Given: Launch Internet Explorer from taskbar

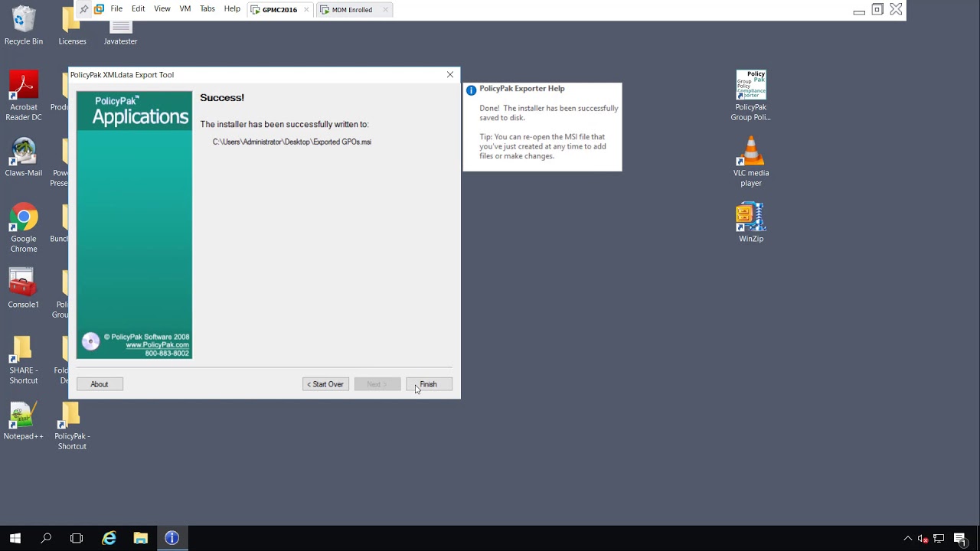Looking at the screenshot, I should (109, 538).
